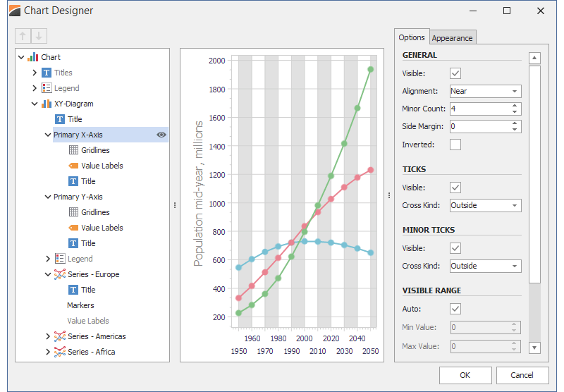
Task: Select the Series - Africa icon
Action: tap(60, 352)
